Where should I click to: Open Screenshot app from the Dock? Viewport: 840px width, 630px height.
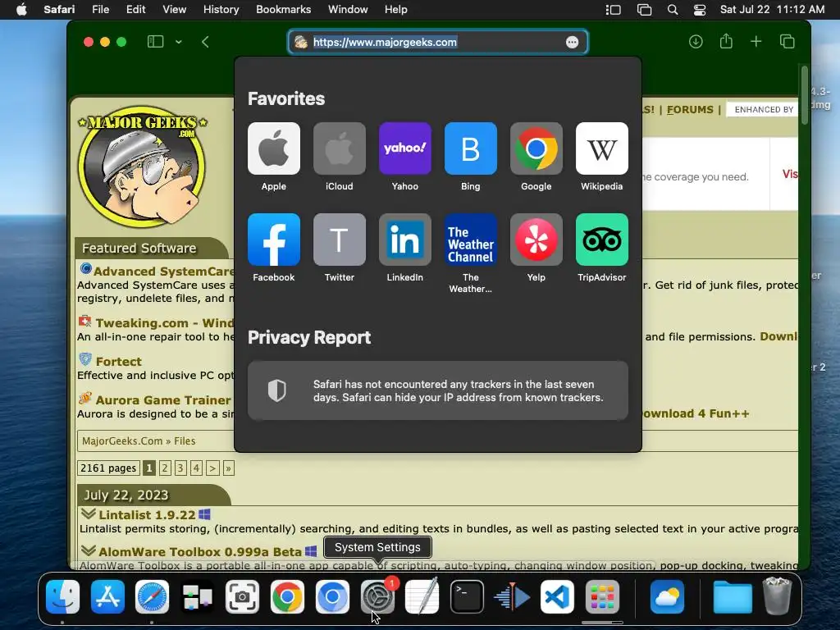pos(242,596)
